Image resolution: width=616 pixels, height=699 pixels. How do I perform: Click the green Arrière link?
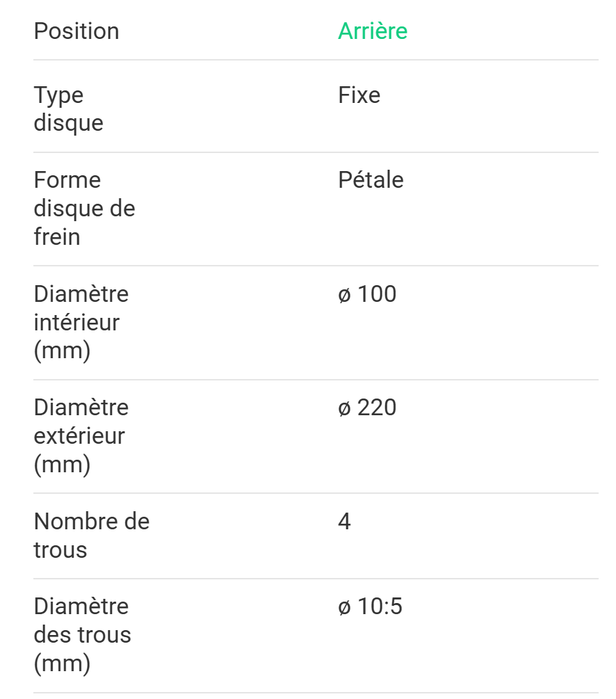coord(373,31)
